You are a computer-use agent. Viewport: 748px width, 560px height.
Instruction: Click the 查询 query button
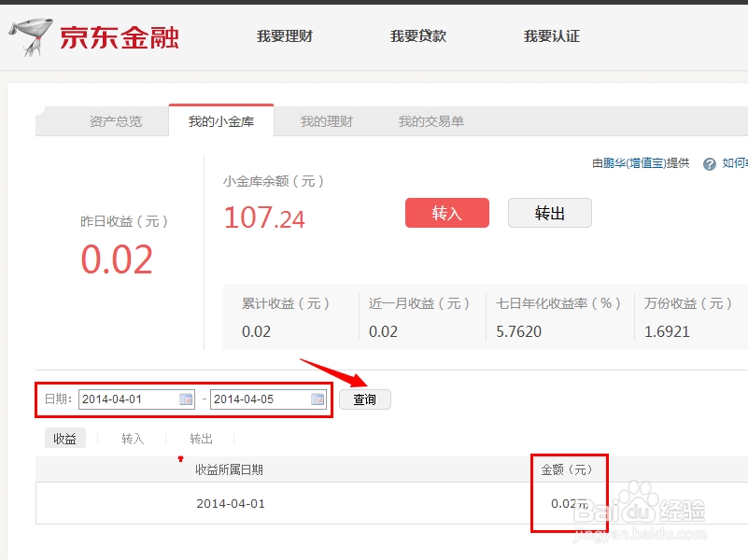click(365, 399)
